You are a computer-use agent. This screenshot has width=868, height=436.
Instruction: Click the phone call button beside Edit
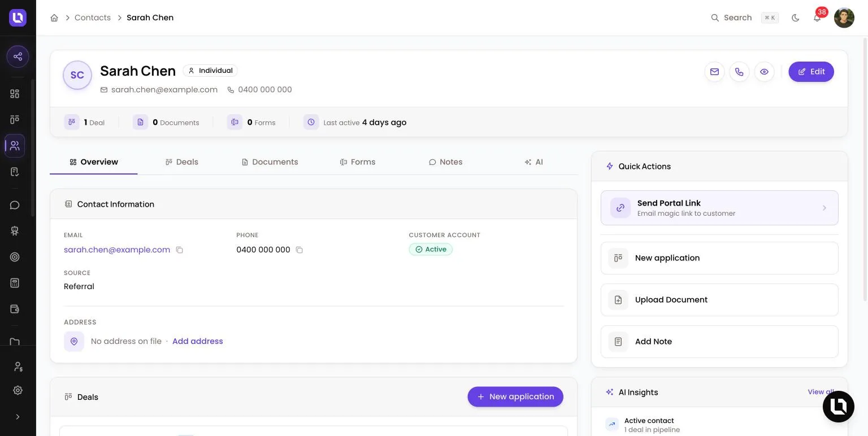[739, 72]
